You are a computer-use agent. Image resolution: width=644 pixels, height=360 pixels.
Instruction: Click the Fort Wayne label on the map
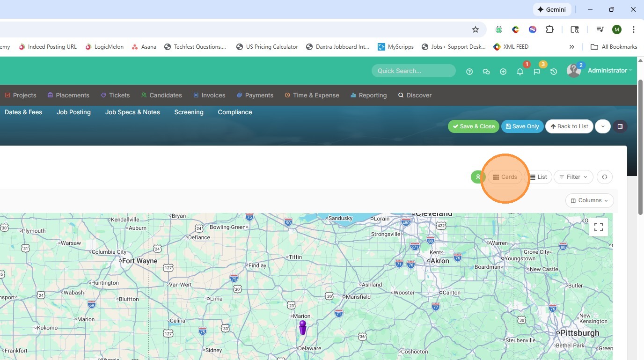pos(139,261)
